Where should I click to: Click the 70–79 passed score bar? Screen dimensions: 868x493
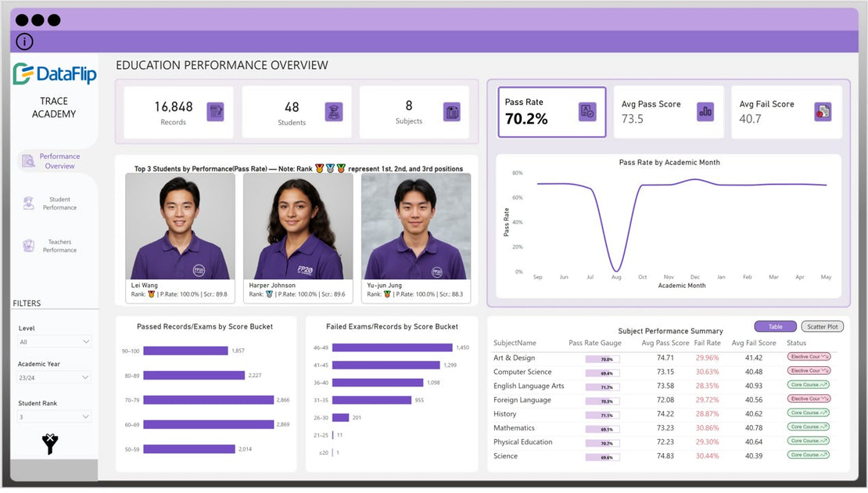[x=209, y=400]
